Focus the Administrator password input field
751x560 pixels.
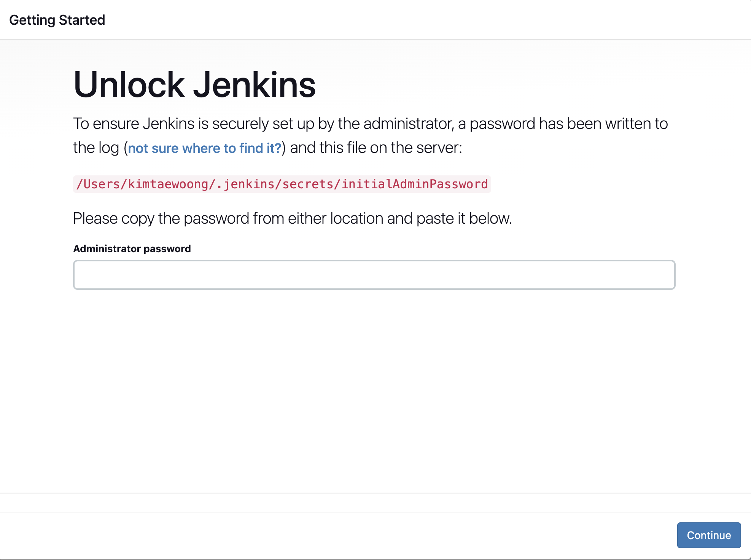pos(374,275)
